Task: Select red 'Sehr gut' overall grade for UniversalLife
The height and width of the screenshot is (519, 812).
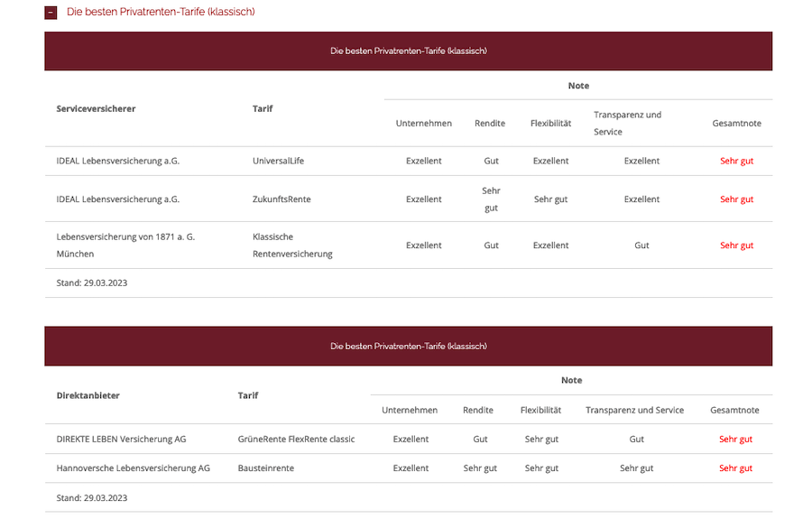Action: [x=736, y=161]
